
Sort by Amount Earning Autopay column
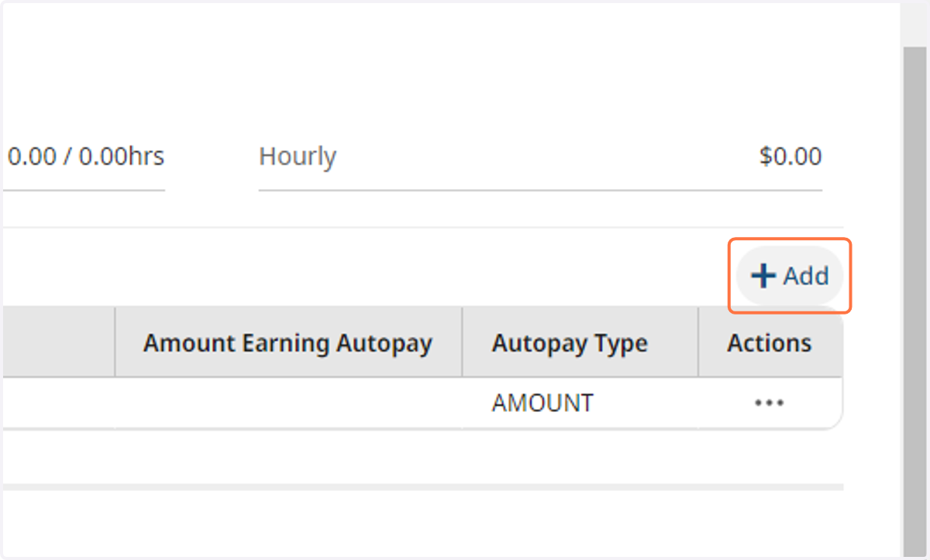tap(288, 342)
